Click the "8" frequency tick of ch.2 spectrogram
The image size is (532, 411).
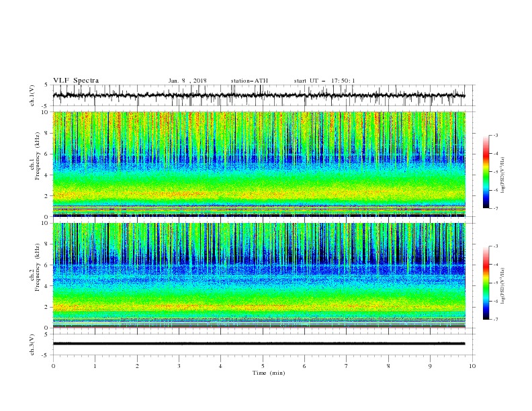(x=46, y=244)
